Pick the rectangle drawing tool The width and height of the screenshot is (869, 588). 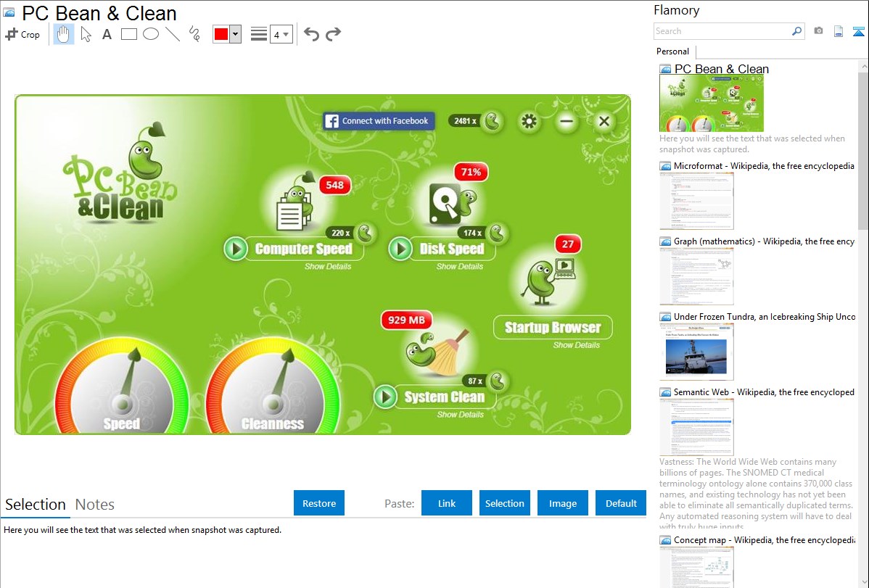[128, 34]
